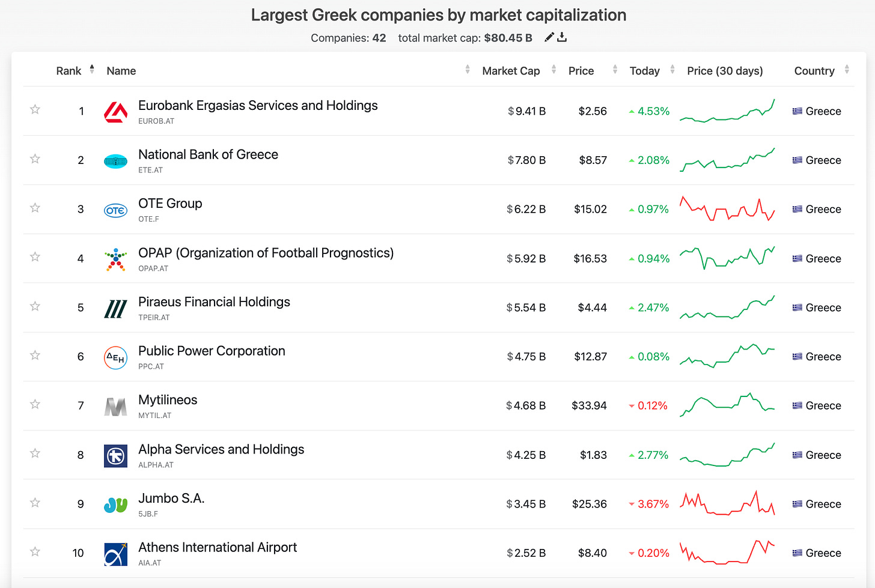Screen dimensions: 875x588
Task: Star the Athens International Airport row
Action: click(x=35, y=552)
